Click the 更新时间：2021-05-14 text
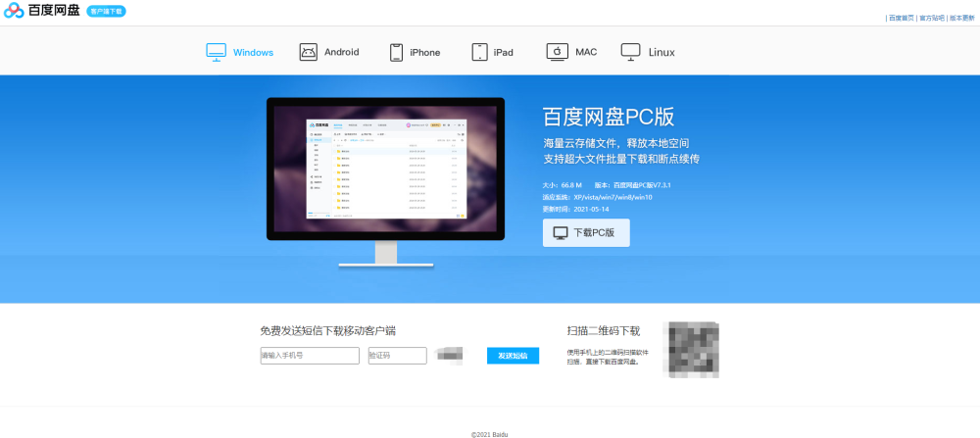980x438 pixels. coord(575,209)
